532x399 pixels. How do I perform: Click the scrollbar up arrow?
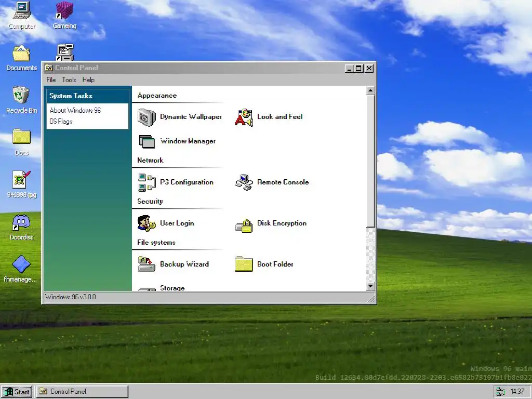[370, 90]
